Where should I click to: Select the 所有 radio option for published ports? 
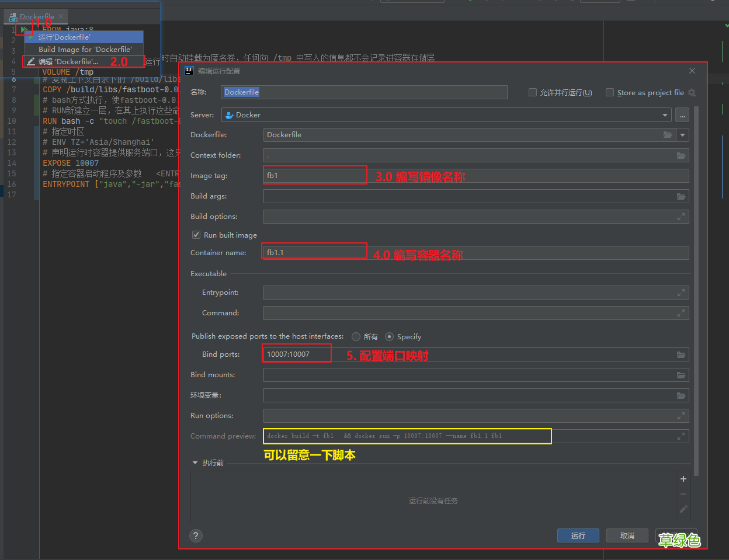click(356, 337)
